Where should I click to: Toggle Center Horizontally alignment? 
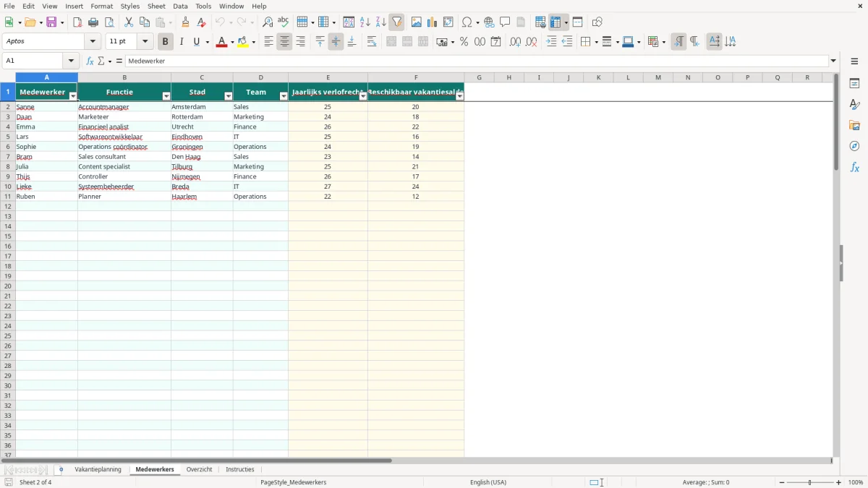coord(284,42)
